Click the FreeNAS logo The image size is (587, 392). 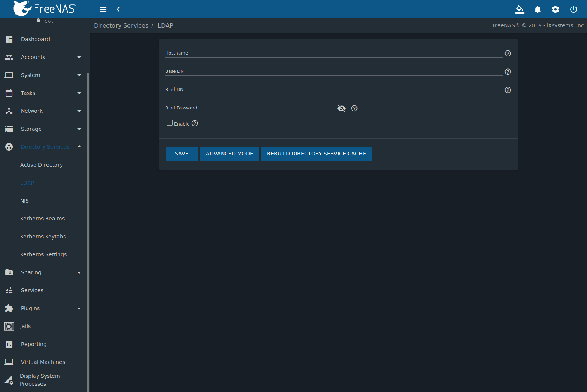[45, 9]
